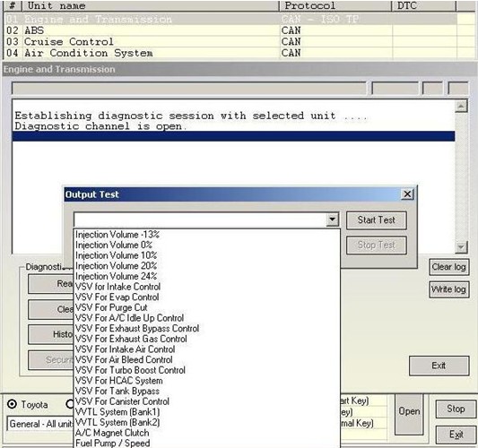Click the Clear log button
Image resolution: width=478 pixels, height=448 pixels.
click(448, 267)
